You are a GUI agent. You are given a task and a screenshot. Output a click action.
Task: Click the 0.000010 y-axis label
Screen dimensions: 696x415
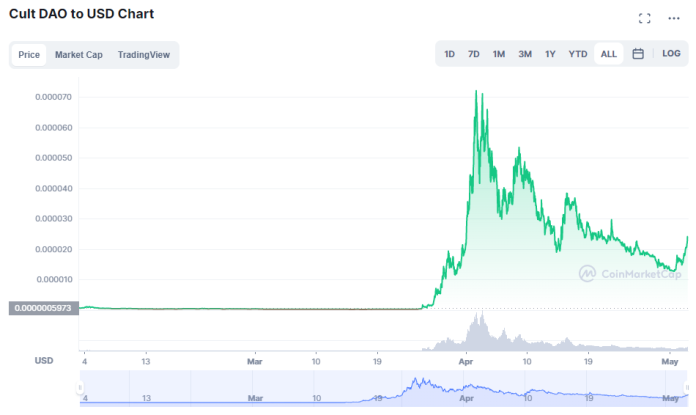tap(54, 279)
